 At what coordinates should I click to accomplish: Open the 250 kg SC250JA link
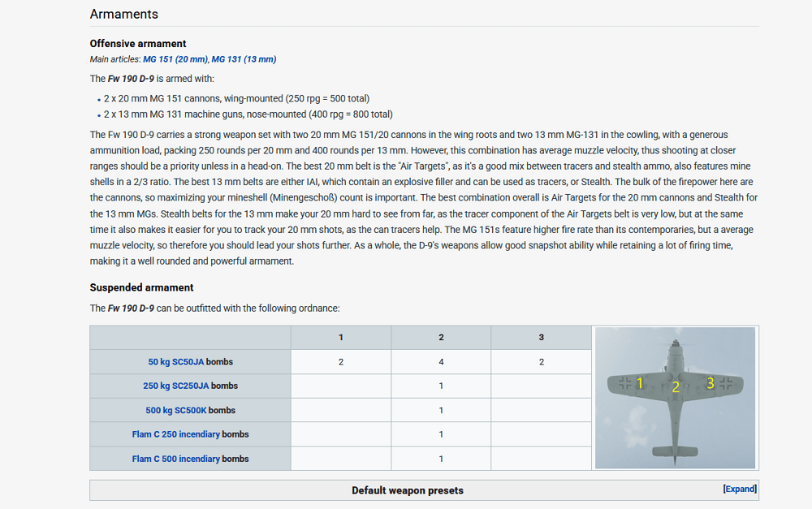(x=176, y=386)
